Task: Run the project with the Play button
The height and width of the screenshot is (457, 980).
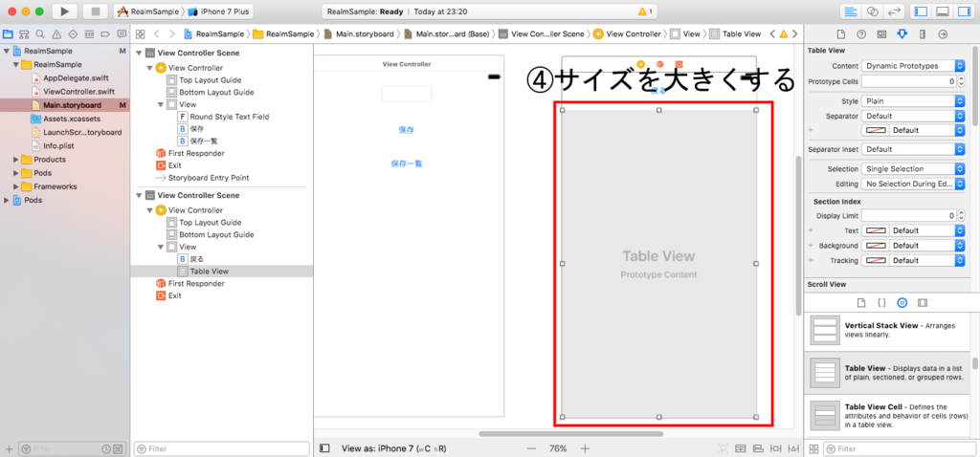Action: 64,11
